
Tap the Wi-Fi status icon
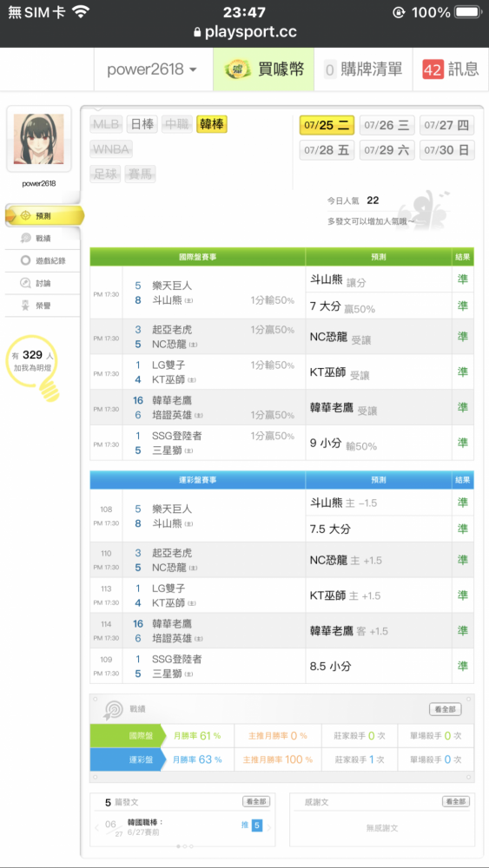click(82, 11)
